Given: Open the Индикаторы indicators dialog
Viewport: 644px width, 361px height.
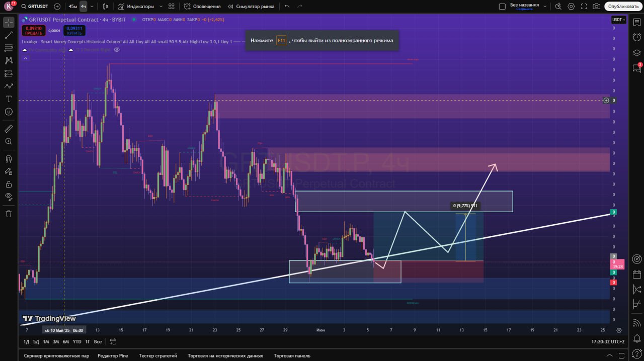Looking at the screenshot, I should pos(135,7).
